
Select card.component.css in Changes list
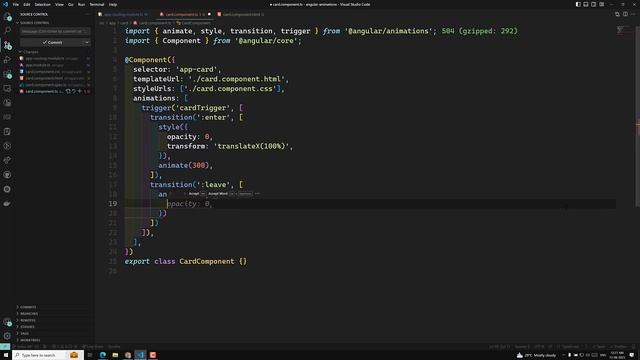coord(55,71)
